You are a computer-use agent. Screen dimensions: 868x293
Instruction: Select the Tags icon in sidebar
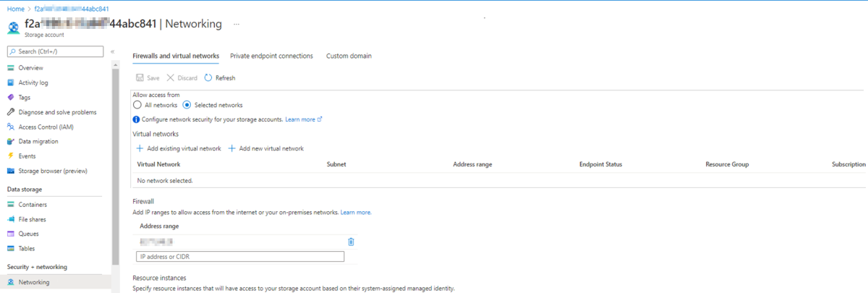click(11, 97)
